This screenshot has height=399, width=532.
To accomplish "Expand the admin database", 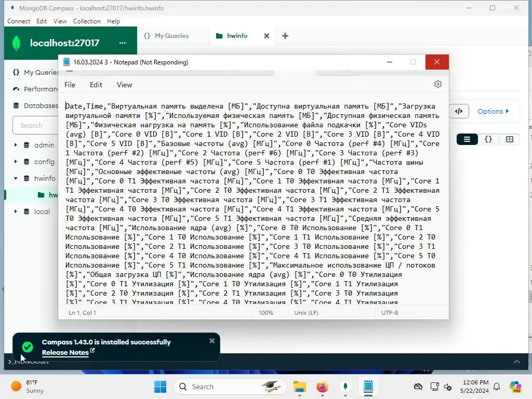I will (16, 145).
